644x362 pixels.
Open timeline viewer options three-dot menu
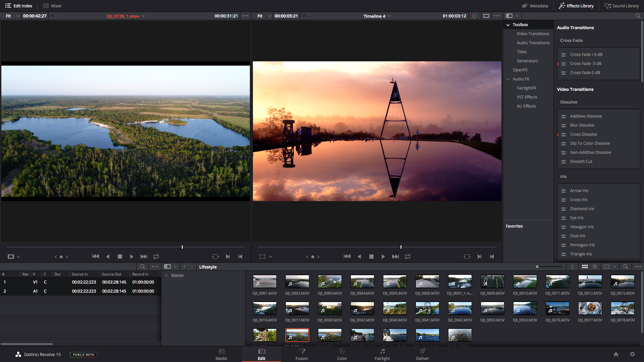[497, 16]
